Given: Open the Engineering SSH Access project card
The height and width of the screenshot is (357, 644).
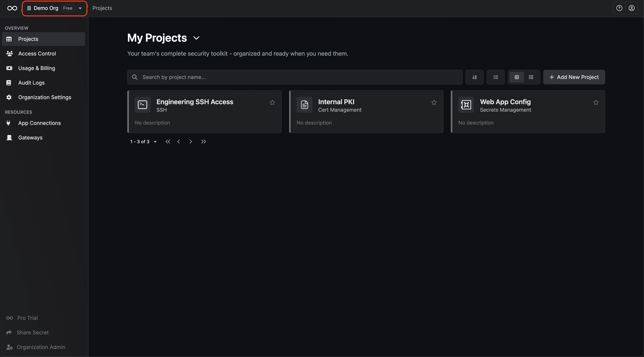Looking at the screenshot, I should (205, 112).
